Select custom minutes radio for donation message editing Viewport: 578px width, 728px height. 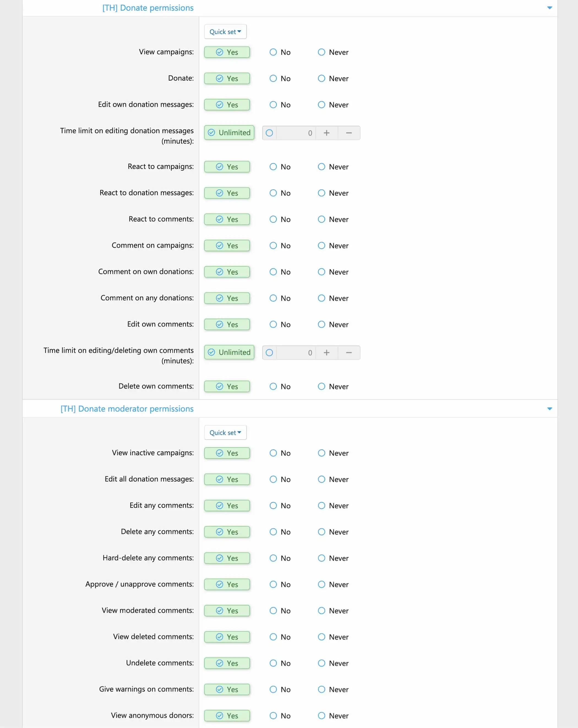click(269, 133)
